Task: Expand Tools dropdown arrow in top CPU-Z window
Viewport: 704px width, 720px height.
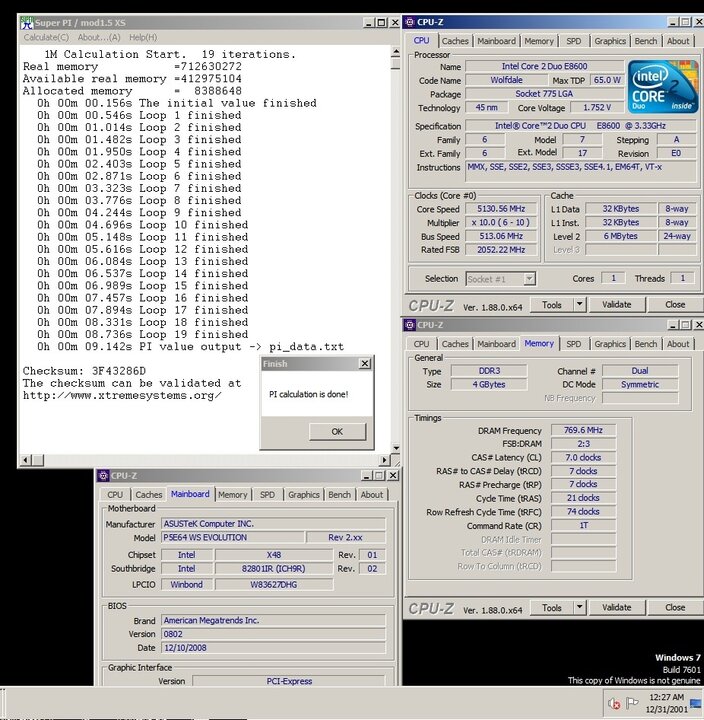Action: click(x=580, y=304)
